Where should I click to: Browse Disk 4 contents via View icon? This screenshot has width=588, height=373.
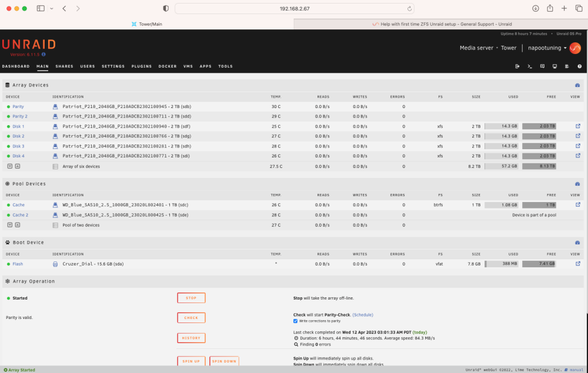tap(577, 156)
